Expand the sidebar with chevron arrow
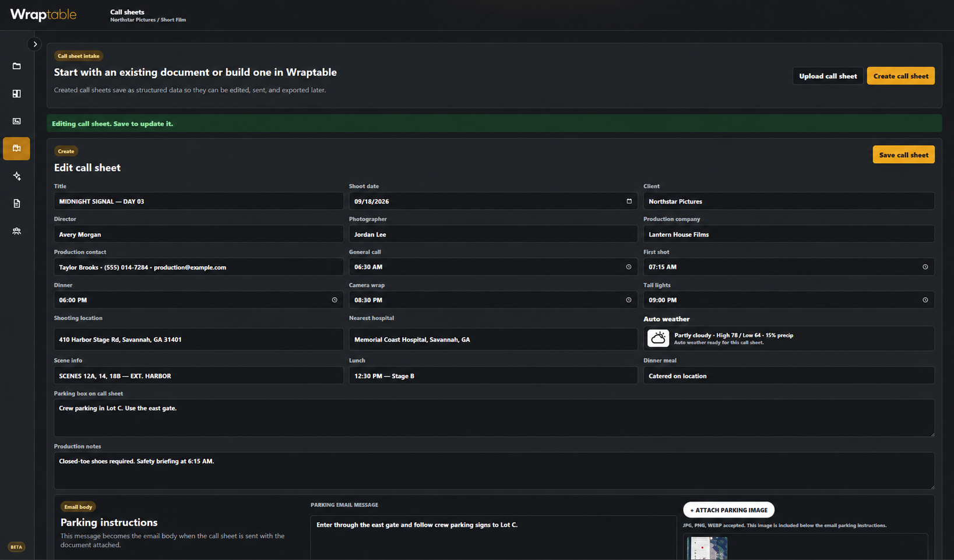 coord(35,44)
